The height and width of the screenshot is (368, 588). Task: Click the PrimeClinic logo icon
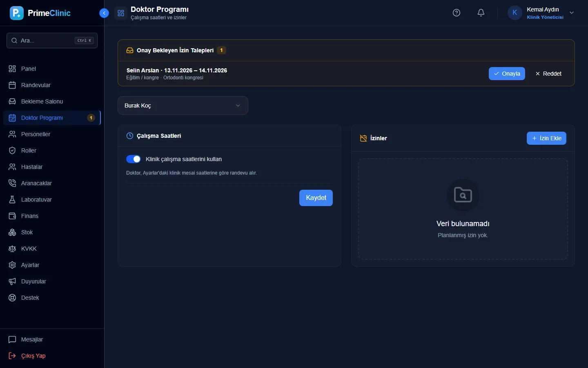17,13
